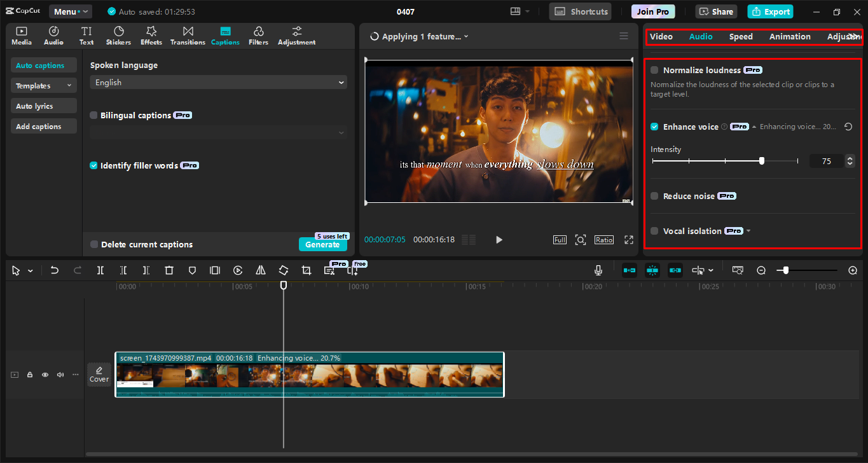Disable the Enhance voice option
Screen dimensions: 868x463
coord(654,127)
